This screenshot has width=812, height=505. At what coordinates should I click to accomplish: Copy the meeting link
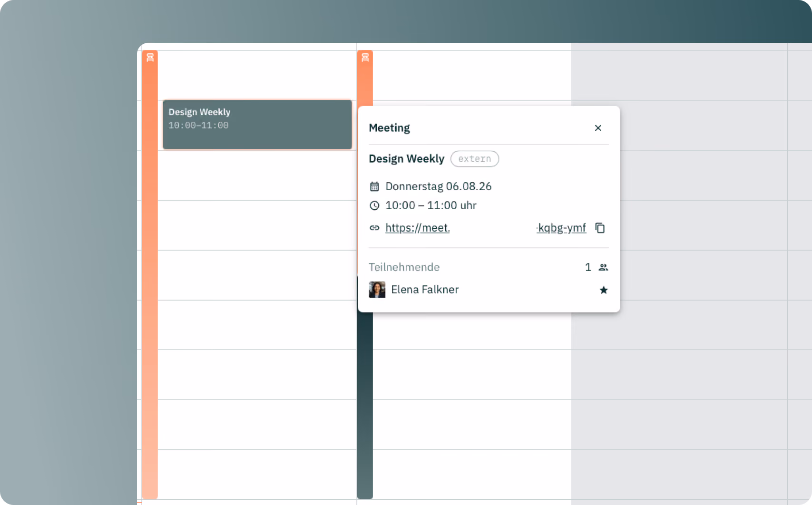pyautogui.click(x=600, y=228)
